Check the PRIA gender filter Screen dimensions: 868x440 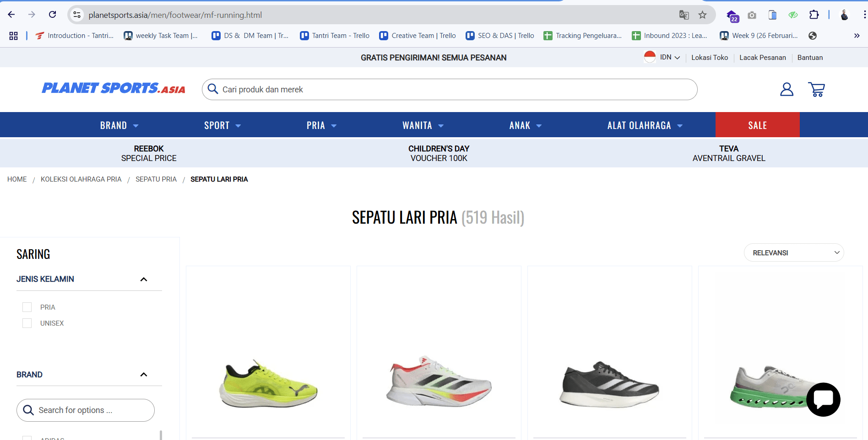point(27,307)
